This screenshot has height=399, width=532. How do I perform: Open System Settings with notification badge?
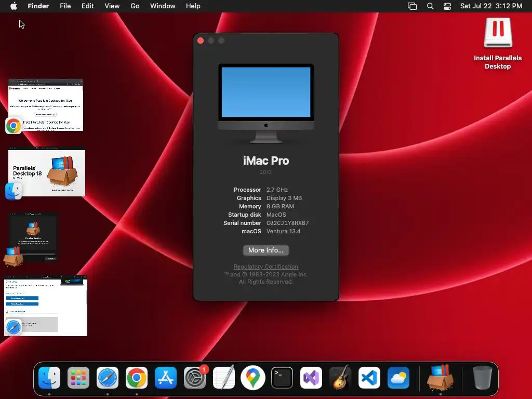[x=195, y=378]
